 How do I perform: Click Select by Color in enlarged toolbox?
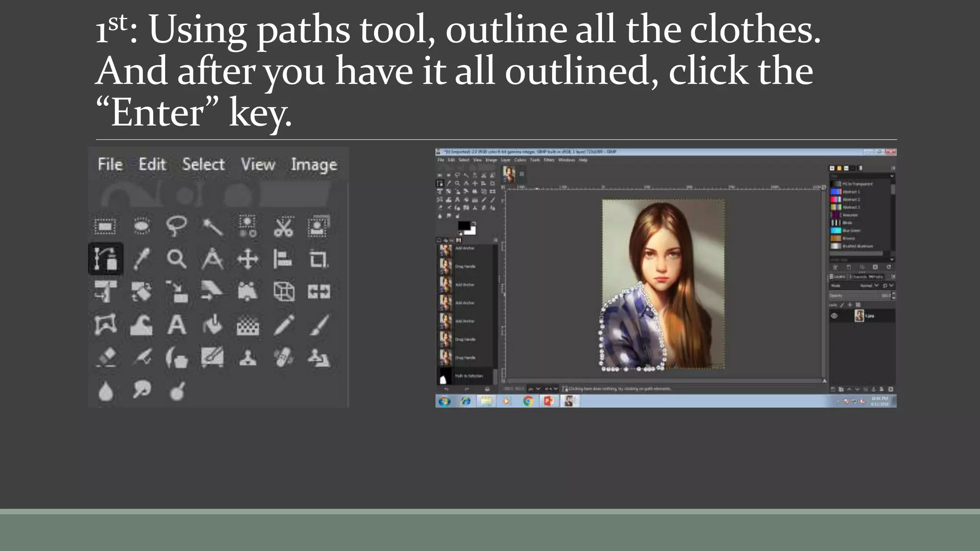point(248,226)
